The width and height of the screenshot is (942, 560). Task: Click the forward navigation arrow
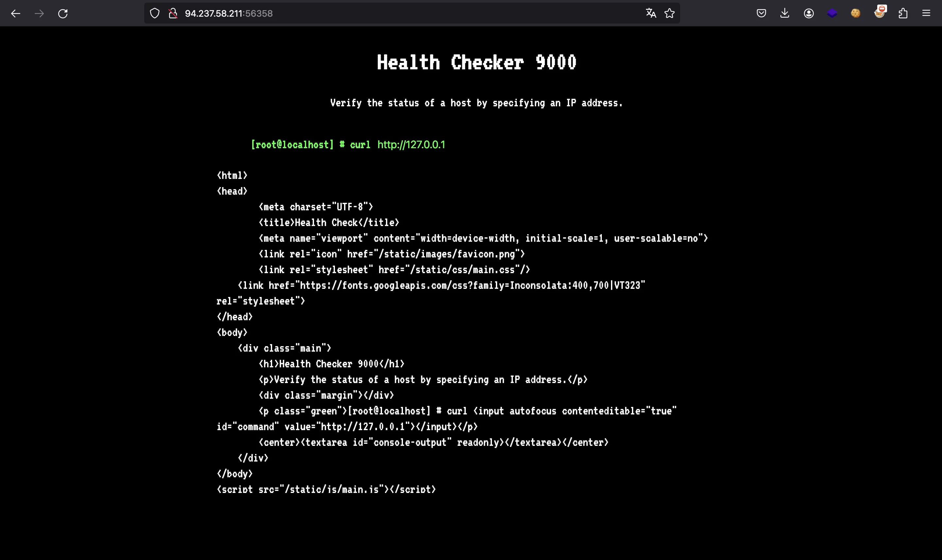tap(39, 14)
